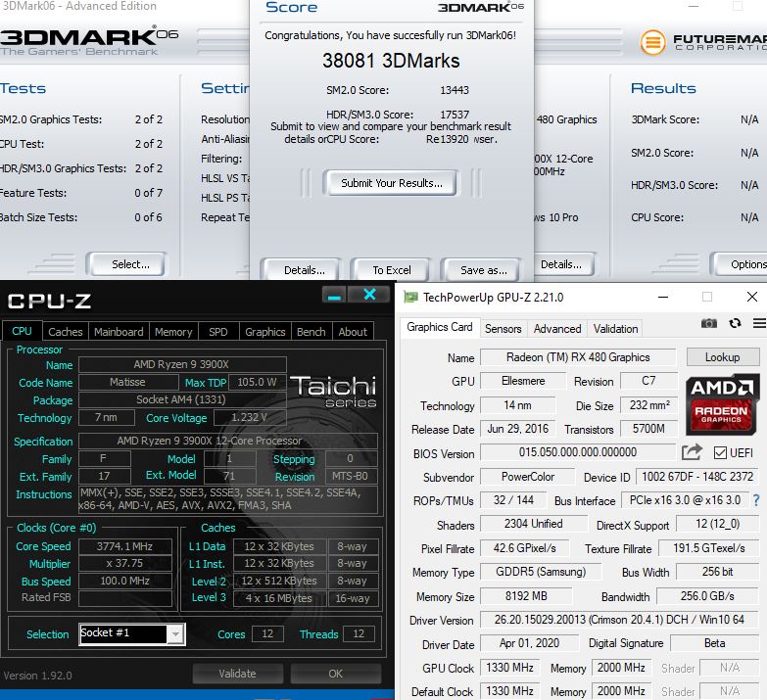Click the Level 3 cache size value

click(279, 598)
